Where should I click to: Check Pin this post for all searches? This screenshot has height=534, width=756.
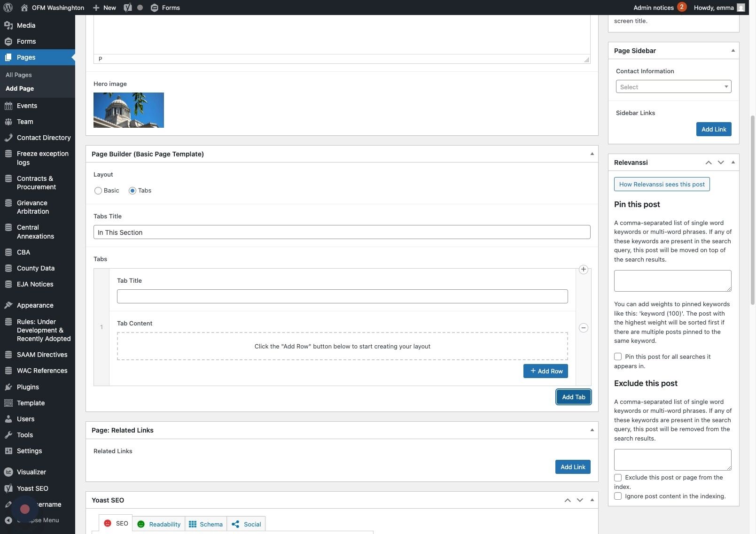click(618, 357)
